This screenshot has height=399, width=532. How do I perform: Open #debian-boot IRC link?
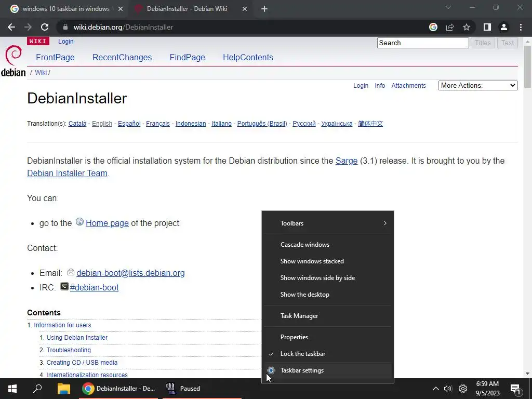tap(95, 288)
